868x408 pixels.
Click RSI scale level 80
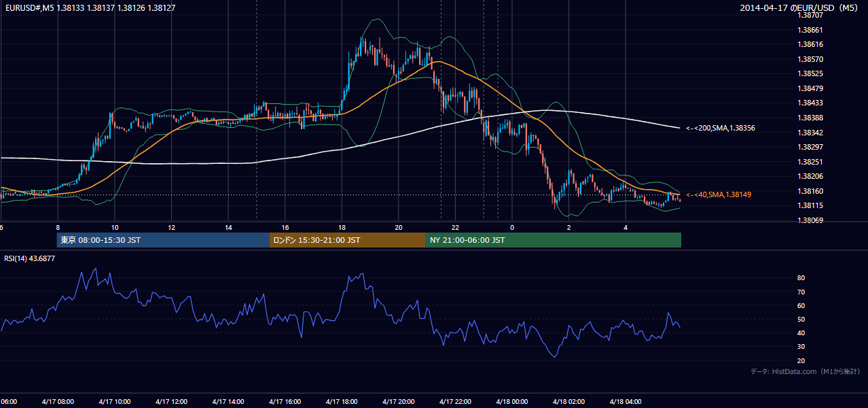coord(801,278)
